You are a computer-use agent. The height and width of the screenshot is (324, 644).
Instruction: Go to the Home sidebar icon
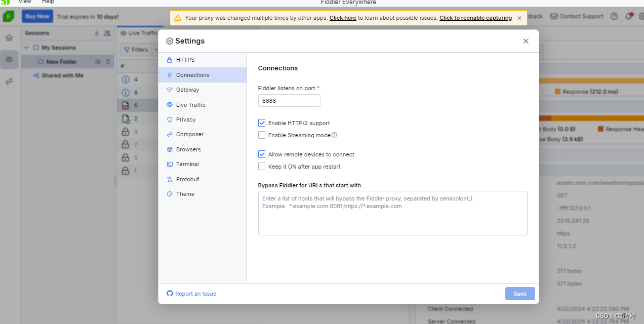click(9, 37)
